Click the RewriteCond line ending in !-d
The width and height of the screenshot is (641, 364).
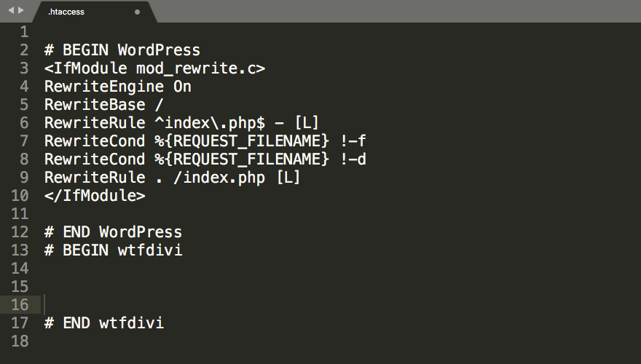205,159
